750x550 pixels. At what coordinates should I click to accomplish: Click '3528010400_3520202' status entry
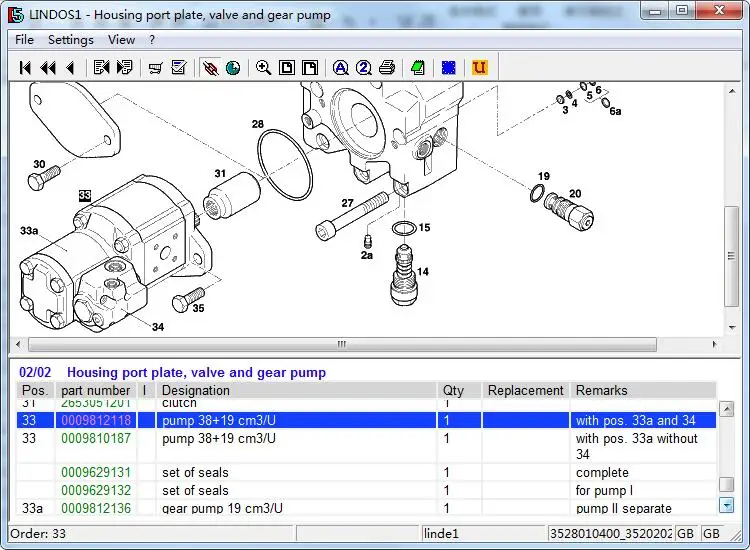pos(611,533)
